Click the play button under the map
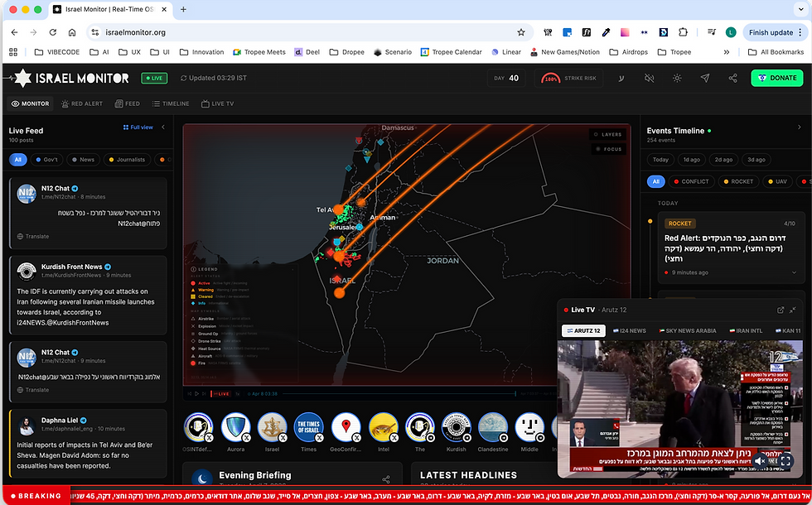Viewport: 812px width, 505px height. pyautogui.click(x=196, y=394)
